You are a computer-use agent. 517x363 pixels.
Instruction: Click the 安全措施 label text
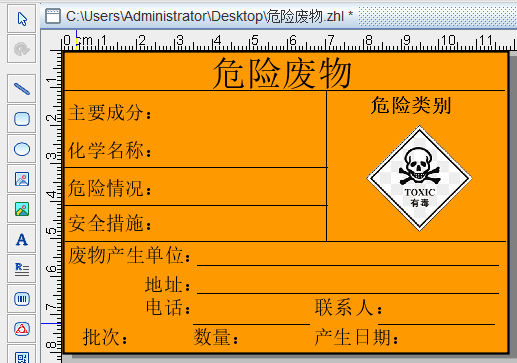(110, 223)
